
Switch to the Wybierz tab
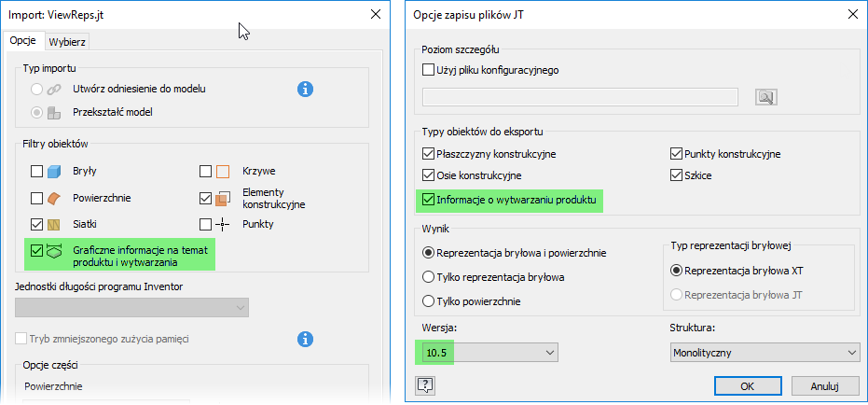click(66, 41)
